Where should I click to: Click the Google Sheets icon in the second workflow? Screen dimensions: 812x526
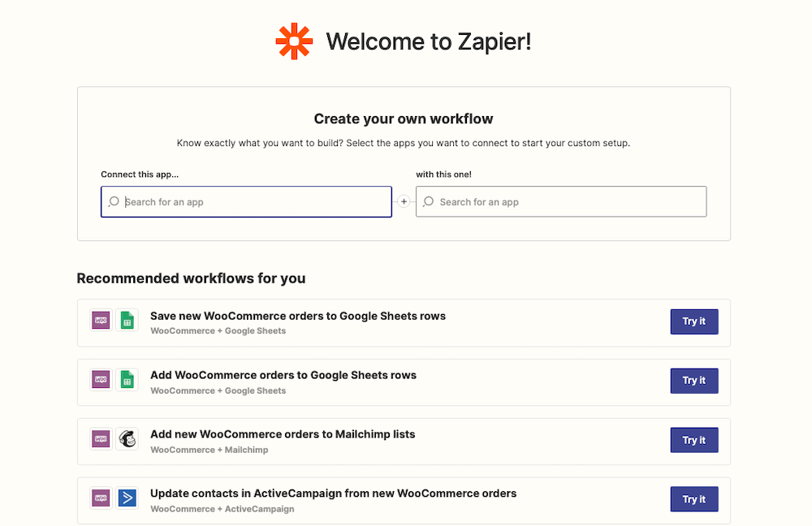[x=127, y=379]
